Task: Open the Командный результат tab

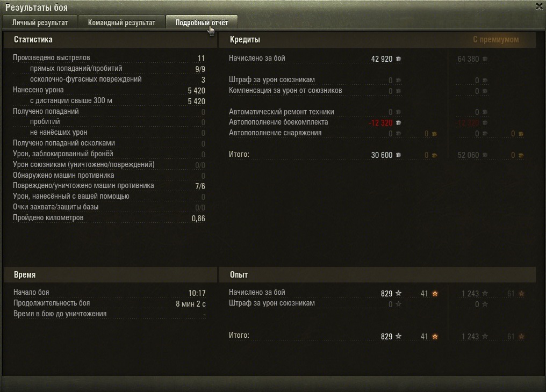Action: click(x=121, y=23)
